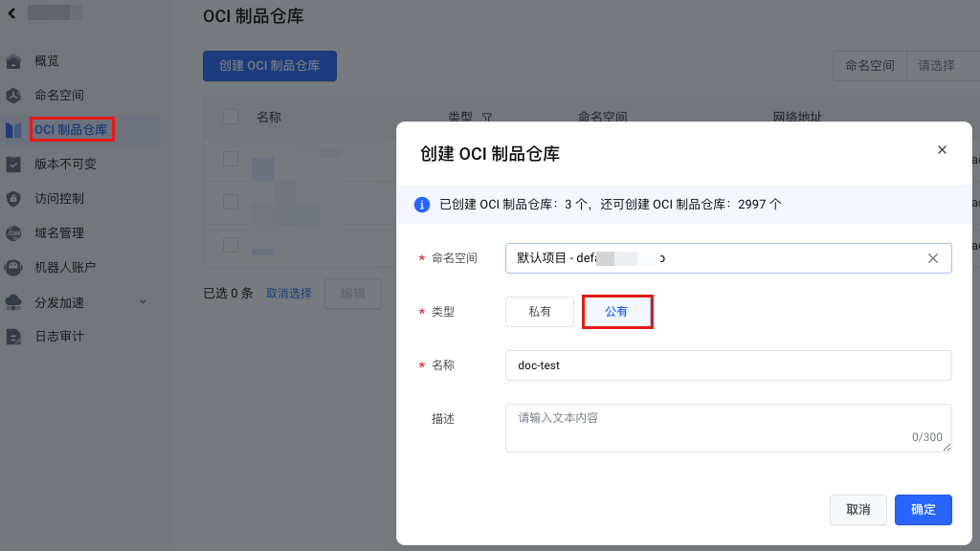Click the namespace icon in sidebar
Image resolution: width=980 pixels, height=551 pixels.
click(x=13, y=96)
